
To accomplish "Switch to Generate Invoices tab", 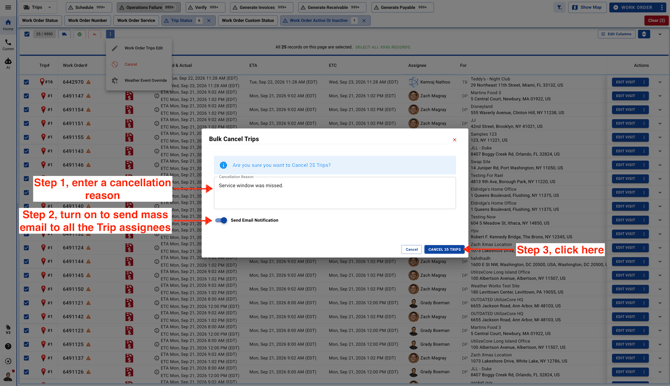I will [262, 7].
